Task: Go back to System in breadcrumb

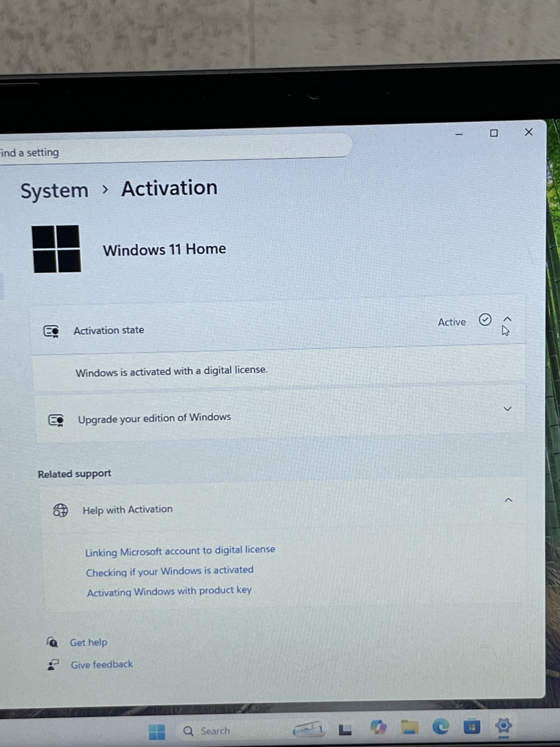Action: (55, 191)
